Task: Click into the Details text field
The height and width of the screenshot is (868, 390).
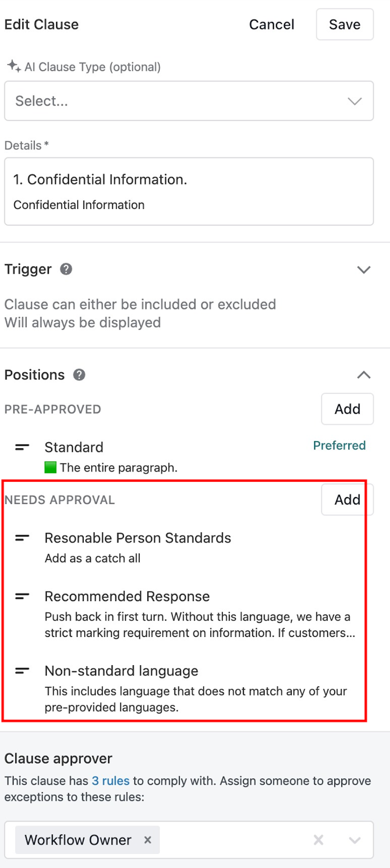Action: (x=189, y=191)
